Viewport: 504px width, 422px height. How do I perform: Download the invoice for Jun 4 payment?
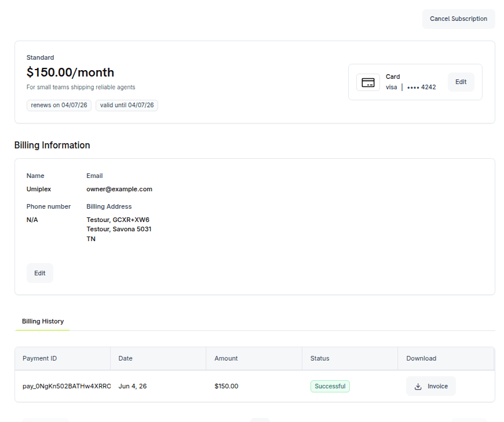(x=430, y=386)
